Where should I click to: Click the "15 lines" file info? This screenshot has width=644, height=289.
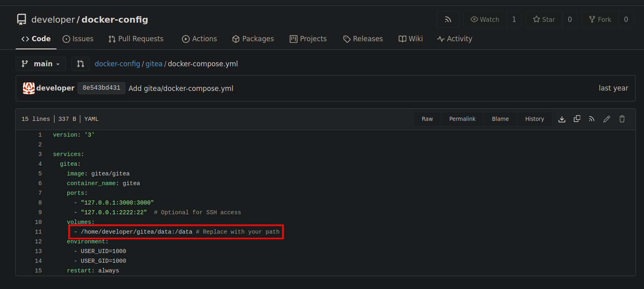(x=36, y=119)
